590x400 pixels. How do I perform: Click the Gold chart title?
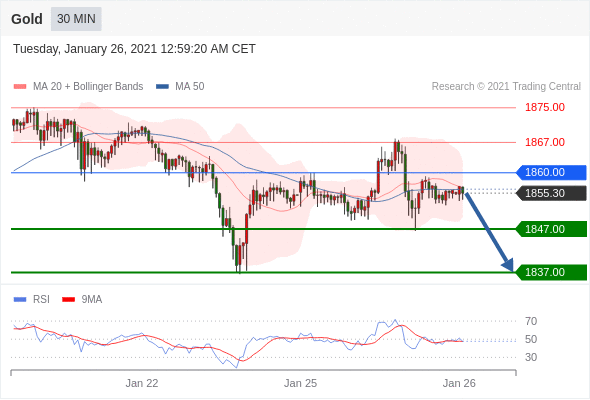click(27, 19)
